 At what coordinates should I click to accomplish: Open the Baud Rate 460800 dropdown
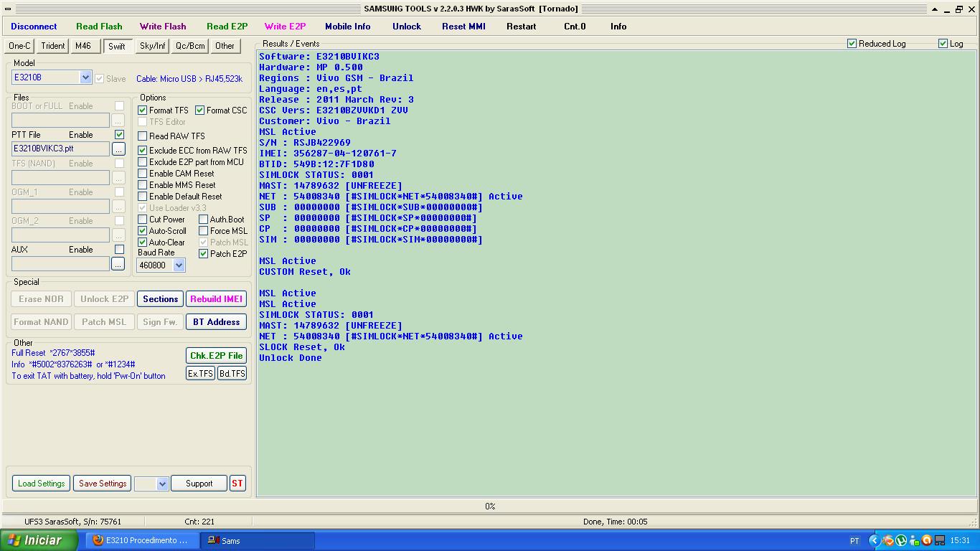tap(179, 265)
